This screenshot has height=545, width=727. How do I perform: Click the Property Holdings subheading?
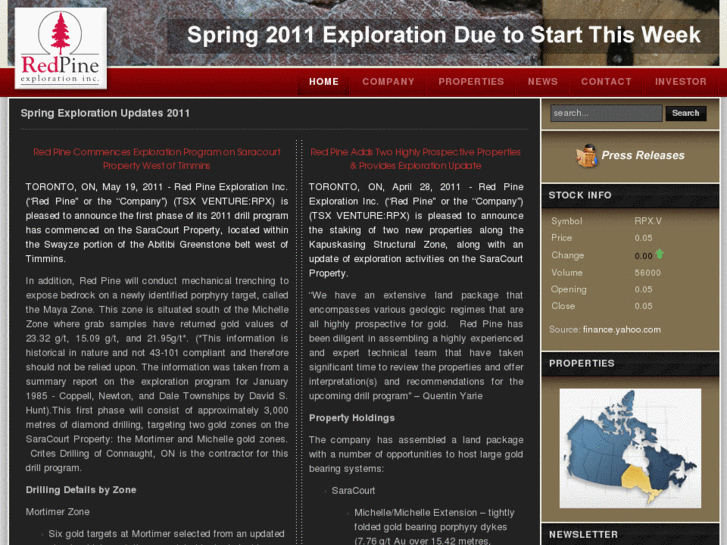click(352, 418)
